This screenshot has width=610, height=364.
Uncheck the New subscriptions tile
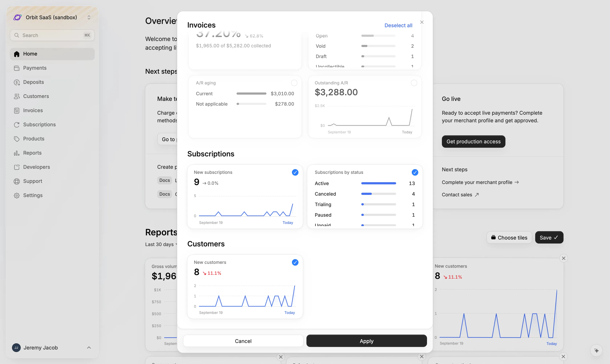[x=295, y=172]
